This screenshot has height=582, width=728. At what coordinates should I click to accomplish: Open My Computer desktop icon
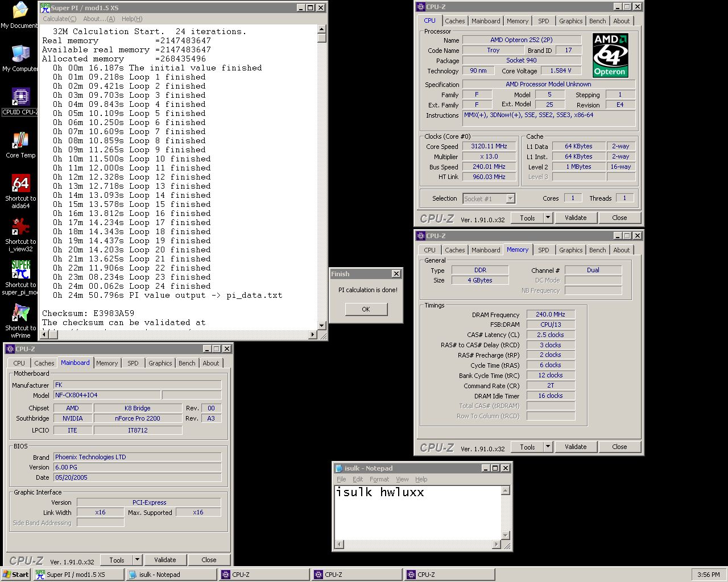point(19,59)
